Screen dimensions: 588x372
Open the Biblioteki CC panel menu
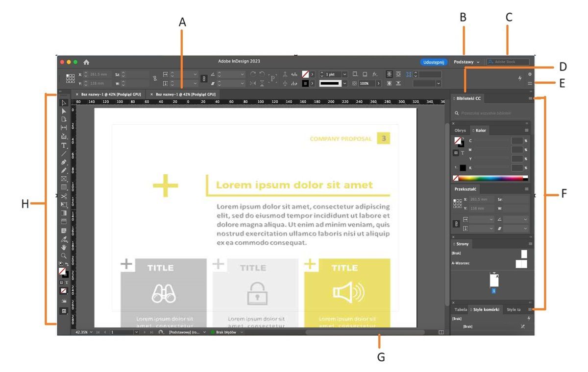point(530,98)
